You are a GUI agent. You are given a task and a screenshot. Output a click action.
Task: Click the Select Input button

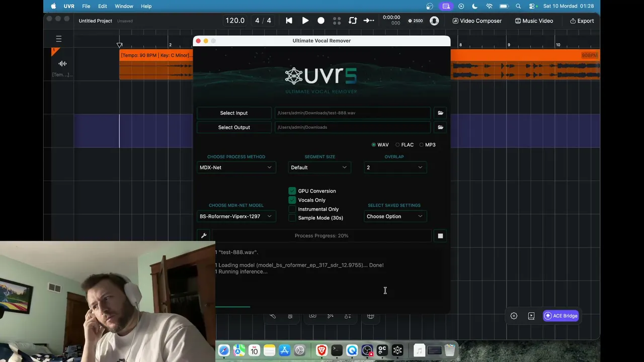click(234, 113)
